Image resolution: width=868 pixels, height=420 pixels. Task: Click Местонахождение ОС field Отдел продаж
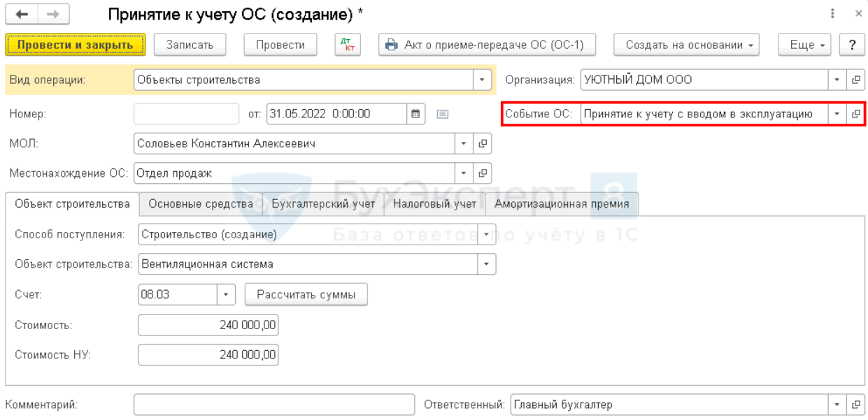coord(294,173)
